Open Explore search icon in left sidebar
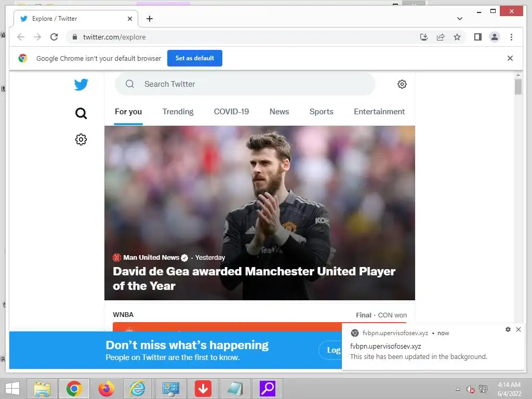Screen dimensions: 532x399 pos(81,113)
